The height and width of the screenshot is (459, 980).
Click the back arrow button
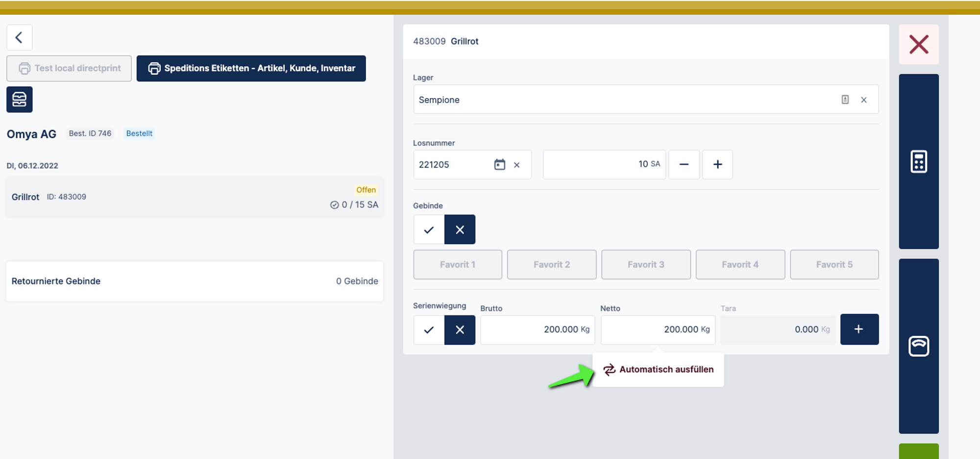(x=19, y=38)
